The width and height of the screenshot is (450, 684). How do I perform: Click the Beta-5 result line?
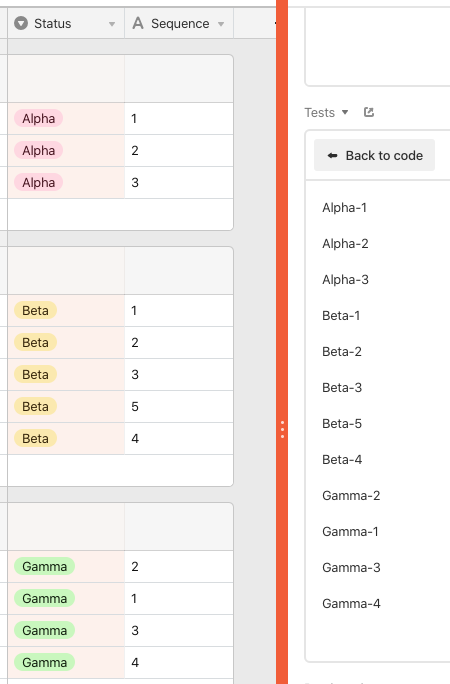pyautogui.click(x=342, y=424)
